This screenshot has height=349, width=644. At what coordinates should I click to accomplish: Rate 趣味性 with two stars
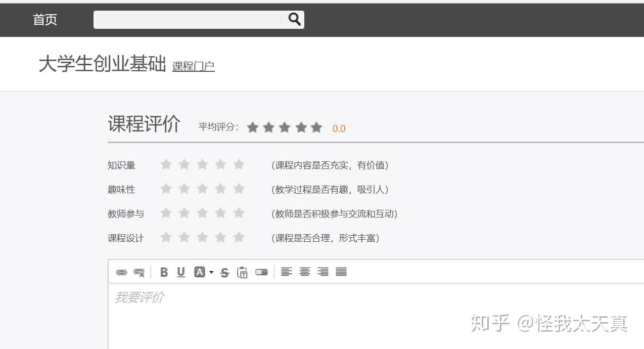tap(185, 189)
